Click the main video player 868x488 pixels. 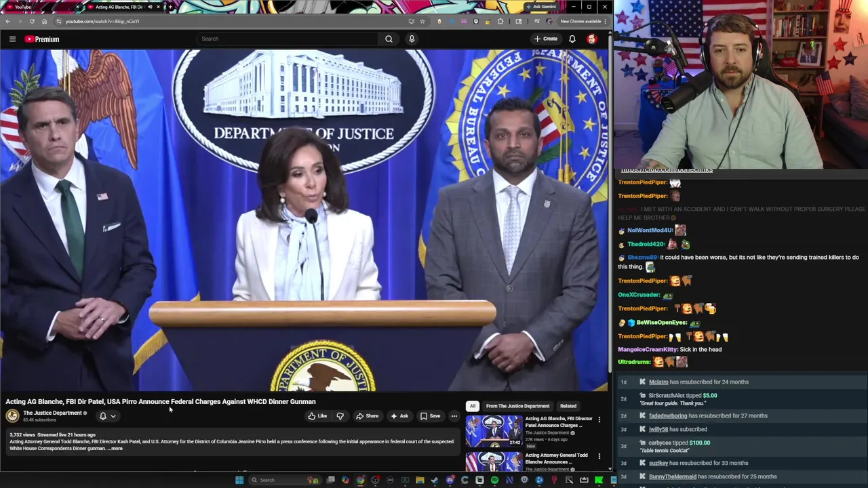click(304, 220)
